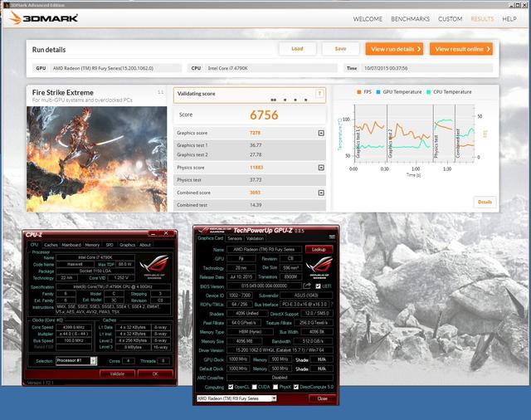The height and width of the screenshot is (420, 531).
Task: Click the Core Speed value in CPU-Z
Action: click(74, 328)
